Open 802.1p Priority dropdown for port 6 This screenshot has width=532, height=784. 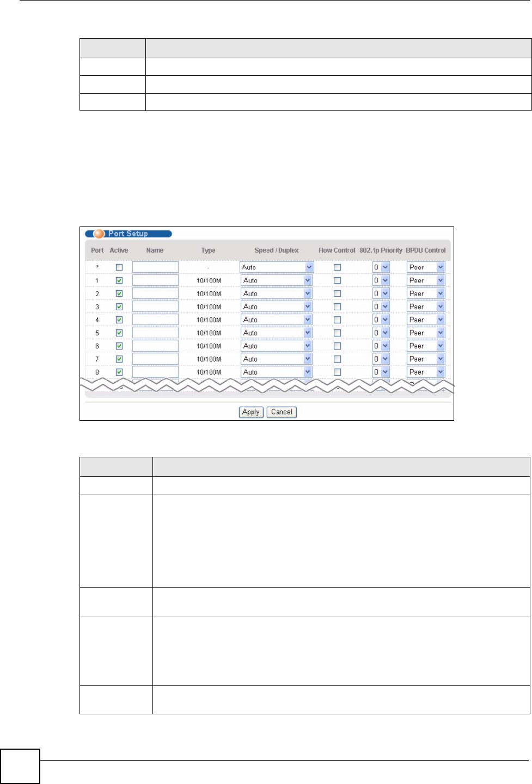(381, 346)
